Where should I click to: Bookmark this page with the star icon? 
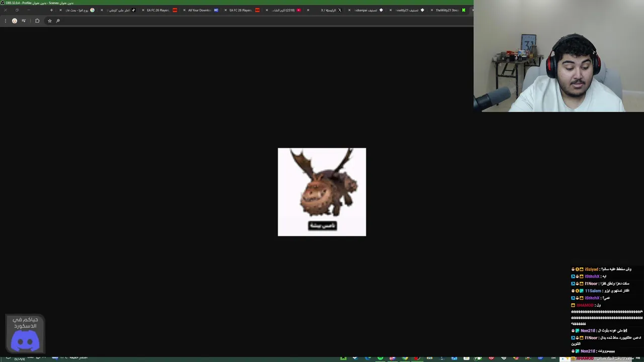pyautogui.click(x=49, y=21)
